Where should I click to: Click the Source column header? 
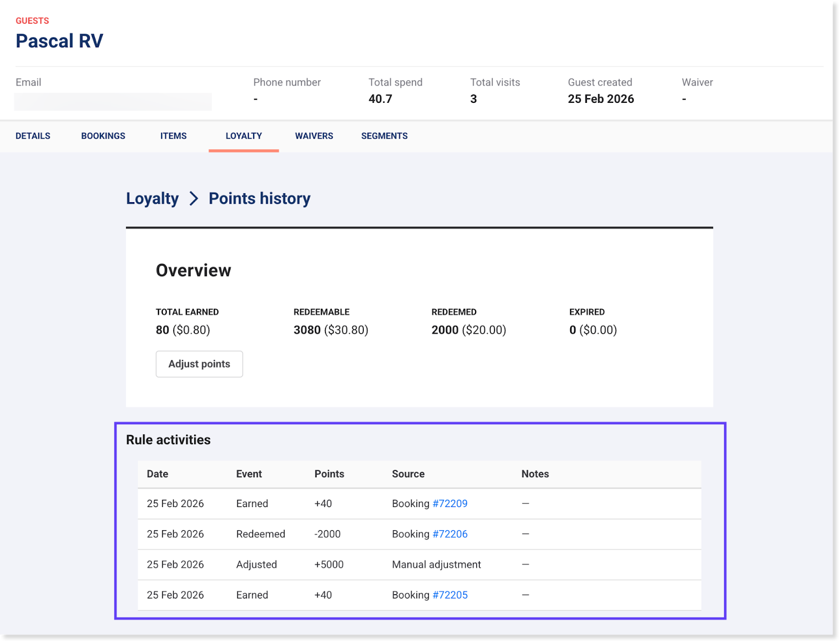click(x=408, y=474)
